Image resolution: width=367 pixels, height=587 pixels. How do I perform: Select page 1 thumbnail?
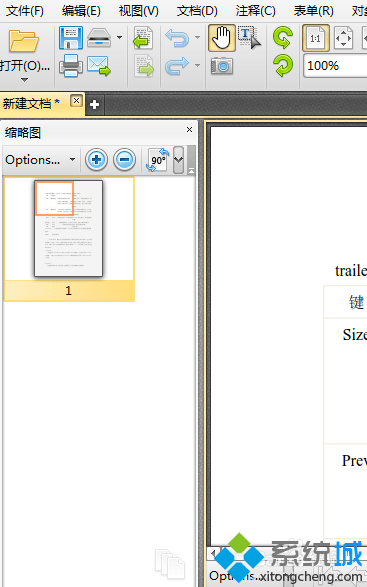(69, 228)
